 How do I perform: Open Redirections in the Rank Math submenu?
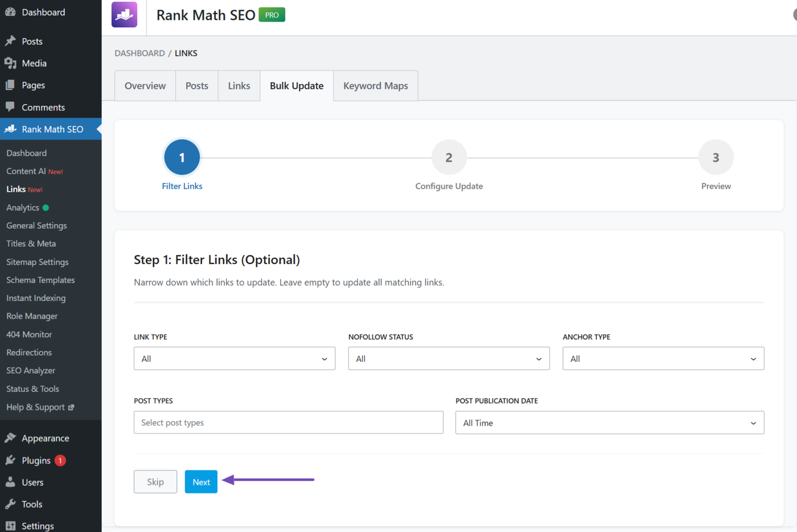29,352
